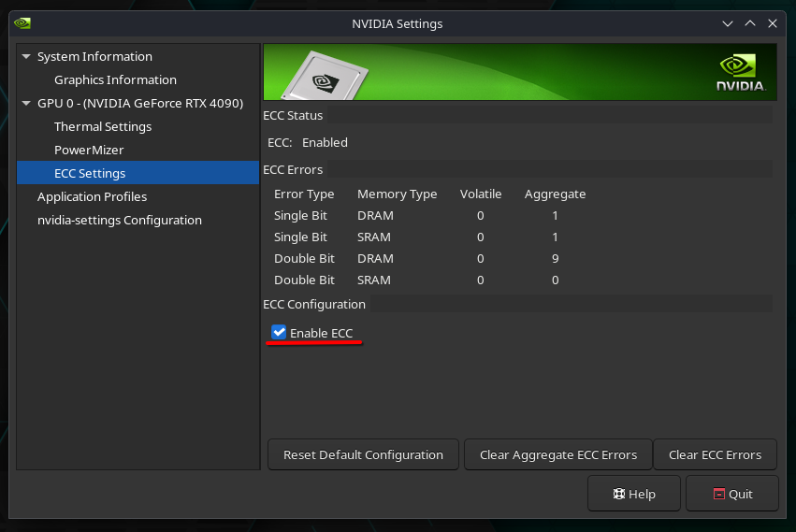Image resolution: width=796 pixels, height=532 pixels.
Task: Click aggregate value for Single Bit SRAM
Action: click(x=555, y=237)
